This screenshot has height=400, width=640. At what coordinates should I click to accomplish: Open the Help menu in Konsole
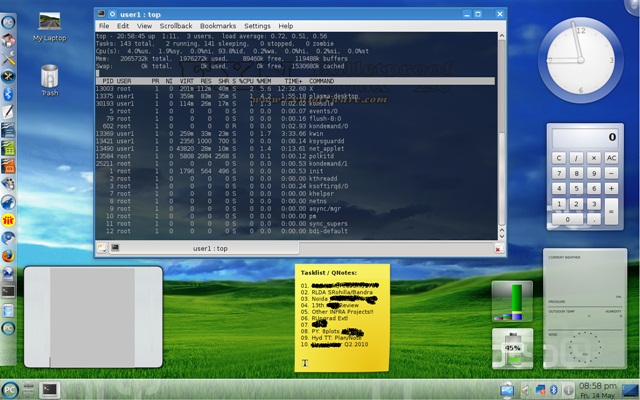pos(286,26)
